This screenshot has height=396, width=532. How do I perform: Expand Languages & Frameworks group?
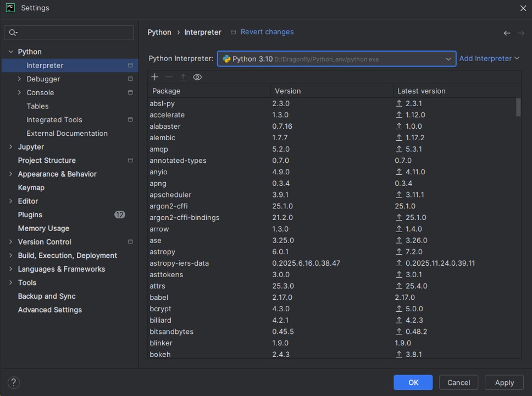click(10, 269)
